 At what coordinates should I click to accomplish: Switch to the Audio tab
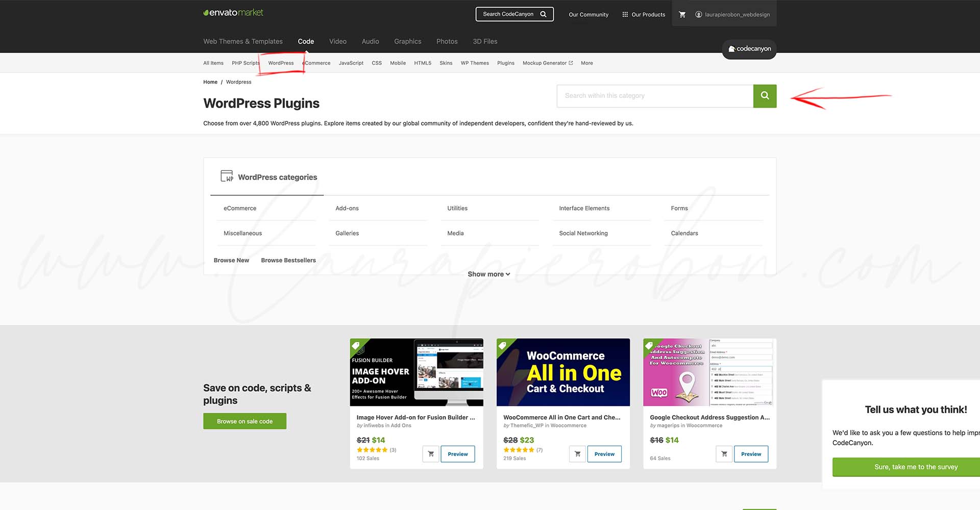370,41
